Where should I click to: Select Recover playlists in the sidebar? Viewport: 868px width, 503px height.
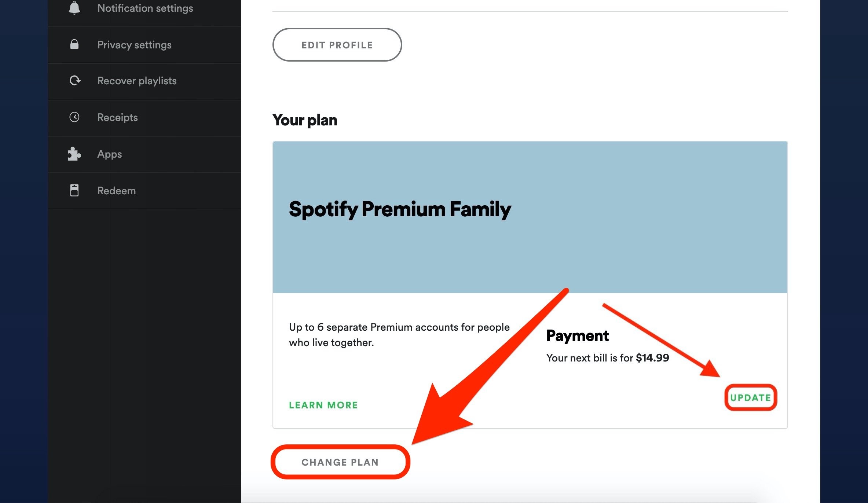[x=137, y=81]
